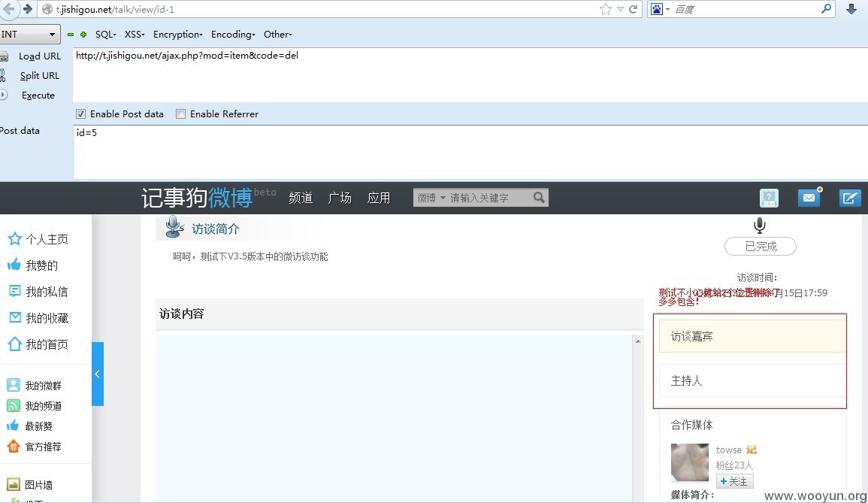The image size is (868, 503).
Task: Reload the page with refresh icon
Action: 633,9
